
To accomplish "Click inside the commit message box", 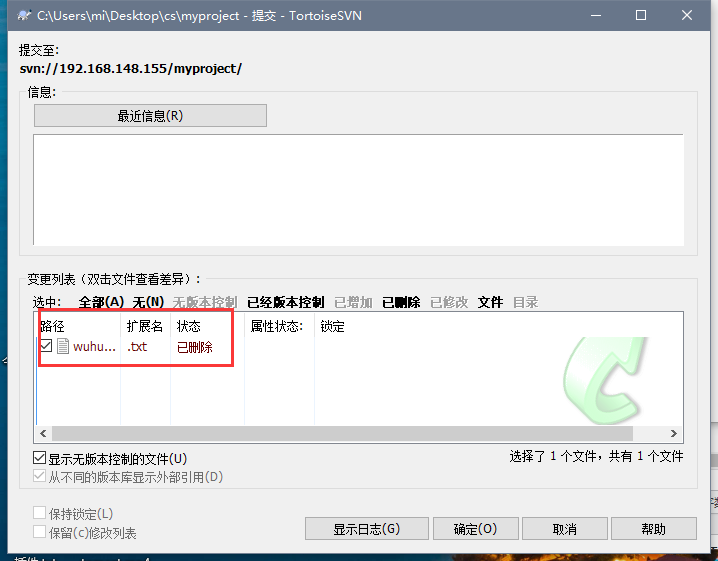I will pyautogui.click(x=359, y=190).
